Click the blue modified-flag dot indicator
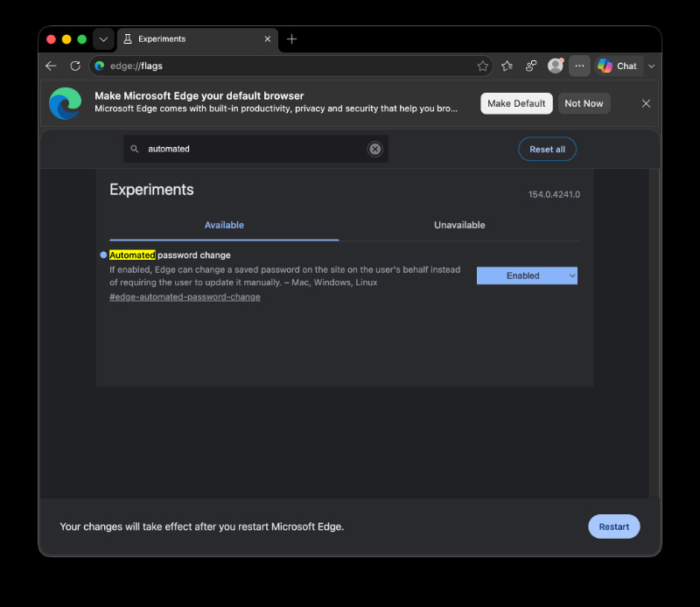The image size is (700, 607). tap(103, 255)
